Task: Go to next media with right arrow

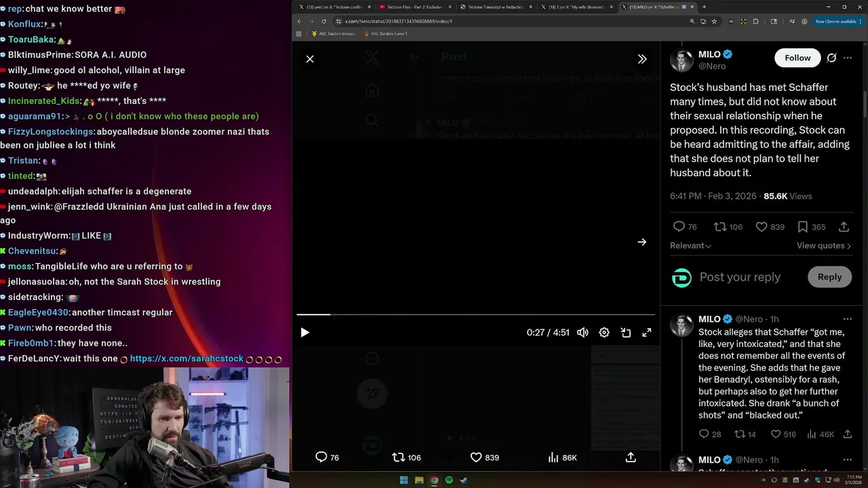Action: coord(642,242)
